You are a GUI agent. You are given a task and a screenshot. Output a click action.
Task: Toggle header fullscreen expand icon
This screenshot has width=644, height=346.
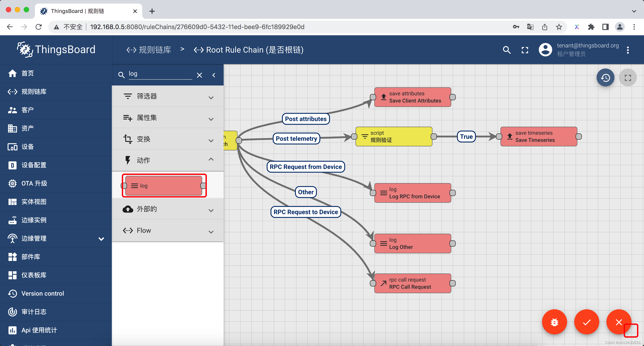(x=525, y=50)
